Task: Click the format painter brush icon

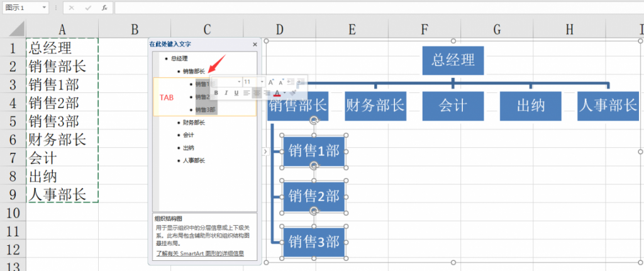Action: pyautogui.click(x=294, y=93)
